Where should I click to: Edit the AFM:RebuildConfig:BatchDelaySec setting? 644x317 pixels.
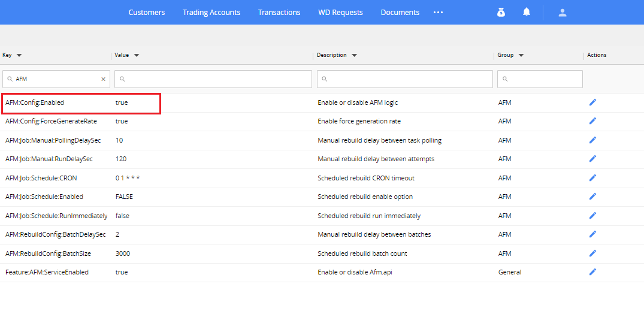(x=592, y=234)
